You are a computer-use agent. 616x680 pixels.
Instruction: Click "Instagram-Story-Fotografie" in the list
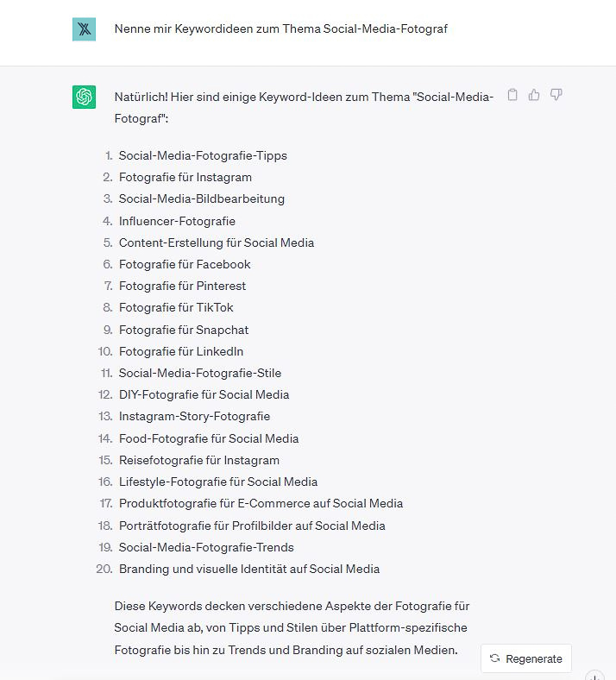coord(194,417)
